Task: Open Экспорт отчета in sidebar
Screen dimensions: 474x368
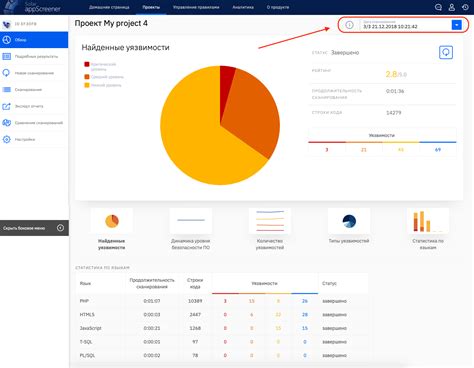Action: pyautogui.click(x=34, y=106)
